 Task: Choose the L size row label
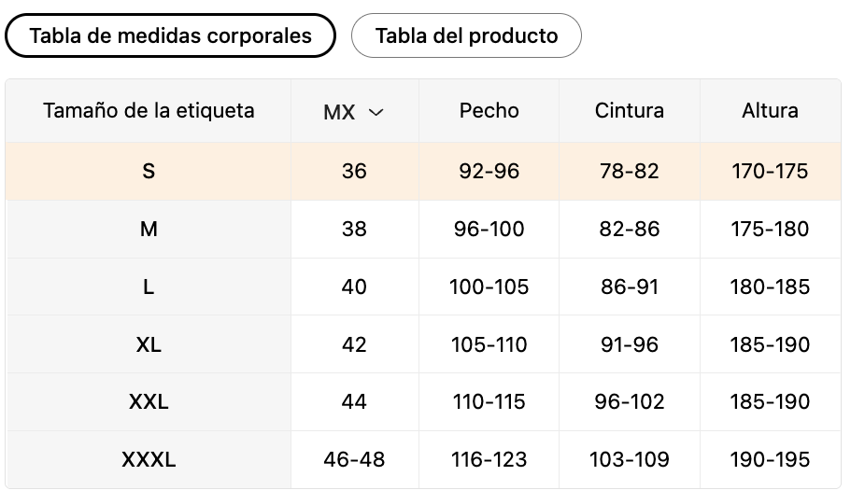point(149,287)
